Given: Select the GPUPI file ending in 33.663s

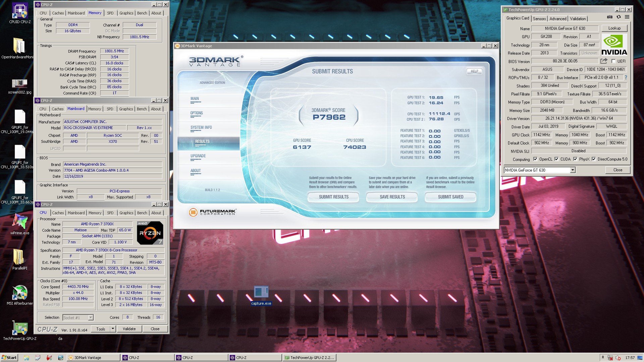Looking at the screenshot, I should click(20, 191).
